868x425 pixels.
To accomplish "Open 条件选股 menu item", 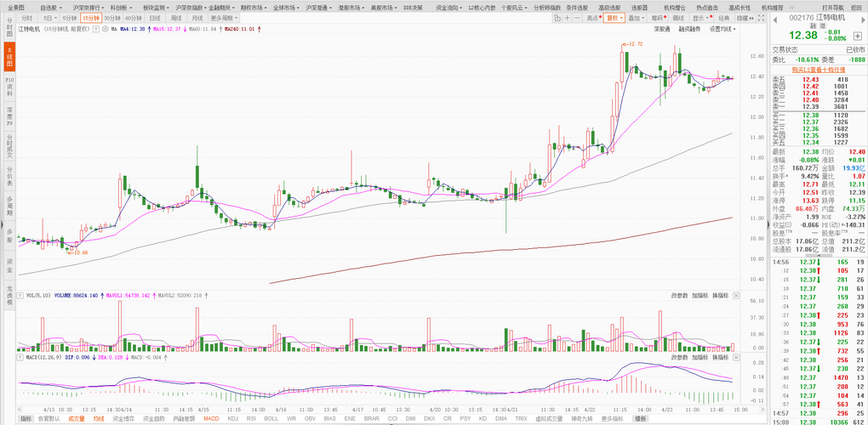I will (577, 8).
